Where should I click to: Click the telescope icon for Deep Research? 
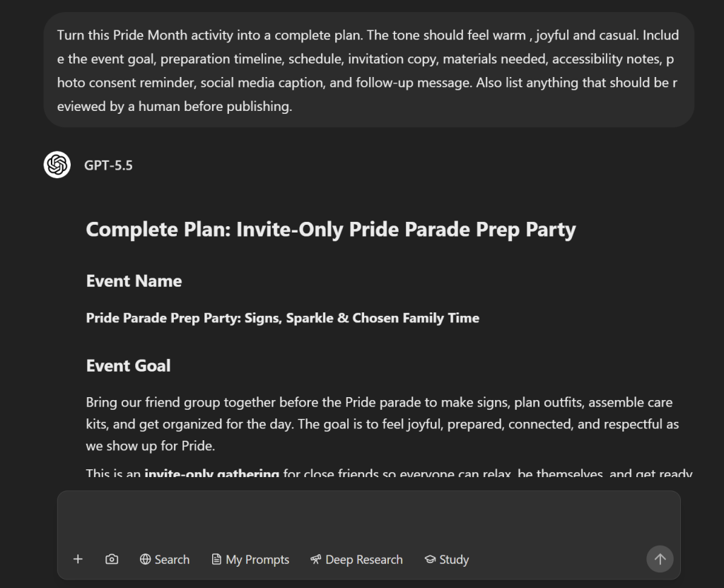pyautogui.click(x=316, y=560)
